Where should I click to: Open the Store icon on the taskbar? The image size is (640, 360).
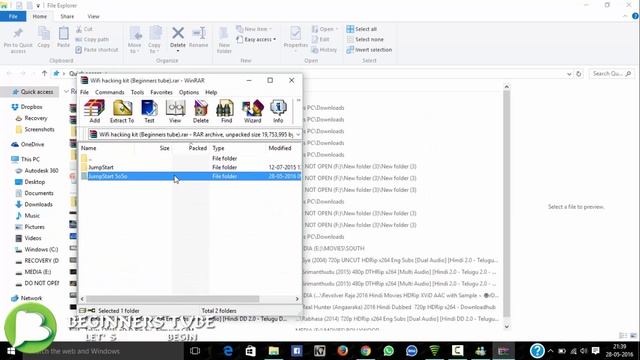(251, 351)
